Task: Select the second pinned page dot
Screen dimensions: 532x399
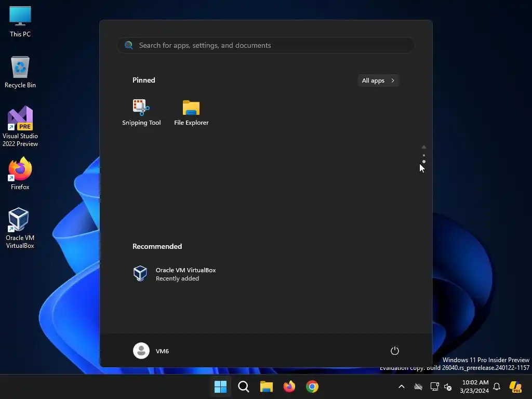Action: point(424,162)
